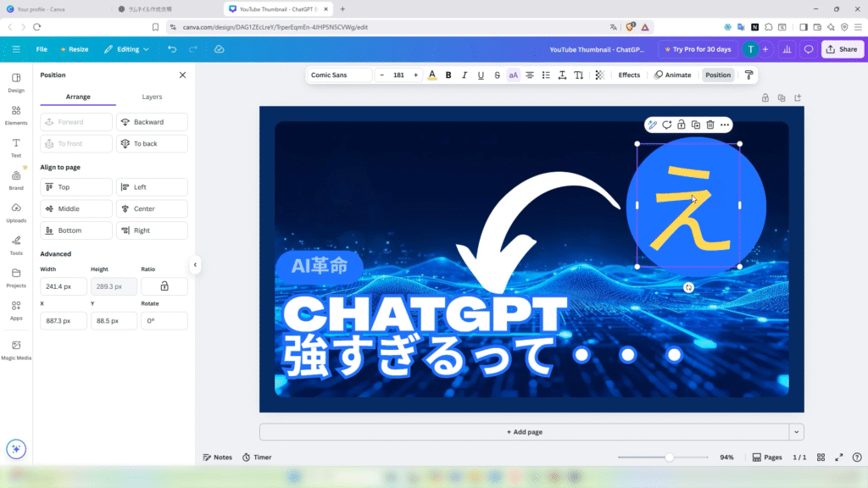The image size is (868, 488).
Task: Click the Share button
Action: click(842, 49)
